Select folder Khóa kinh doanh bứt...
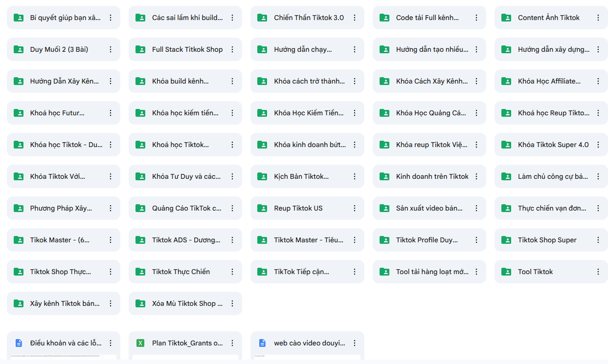Image resolution: width=608 pixels, height=364 pixels. (307, 145)
